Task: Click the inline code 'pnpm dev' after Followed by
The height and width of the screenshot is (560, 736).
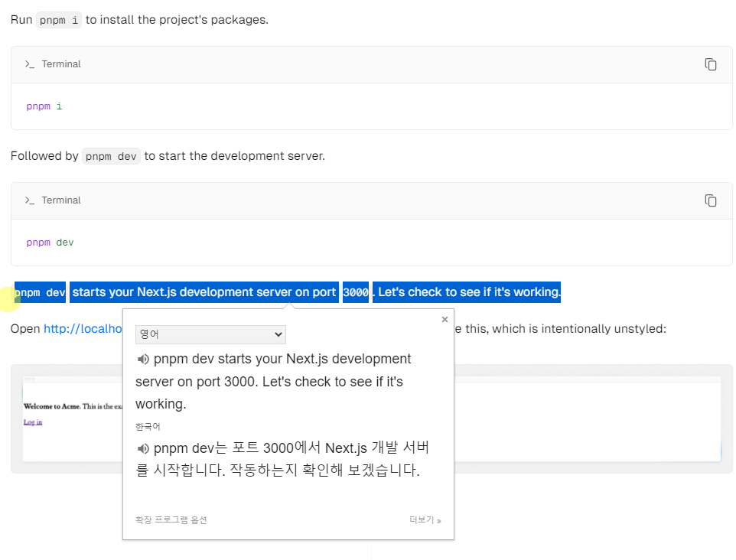Action: (111, 156)
